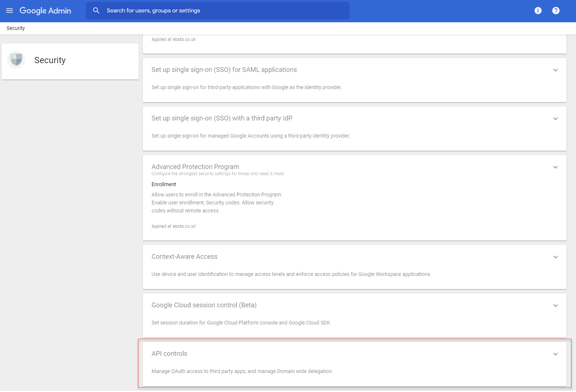
Task: Open the main navigation hamburger menu
Action: 9,11
